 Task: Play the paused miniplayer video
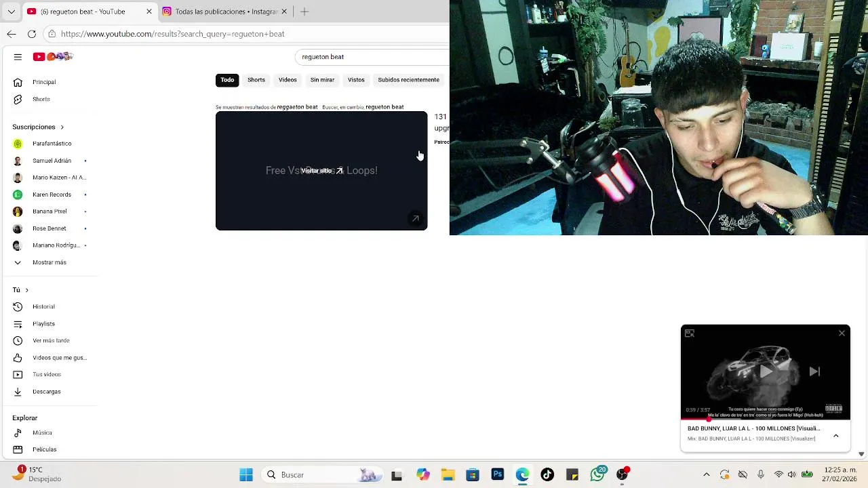(766, 371)
